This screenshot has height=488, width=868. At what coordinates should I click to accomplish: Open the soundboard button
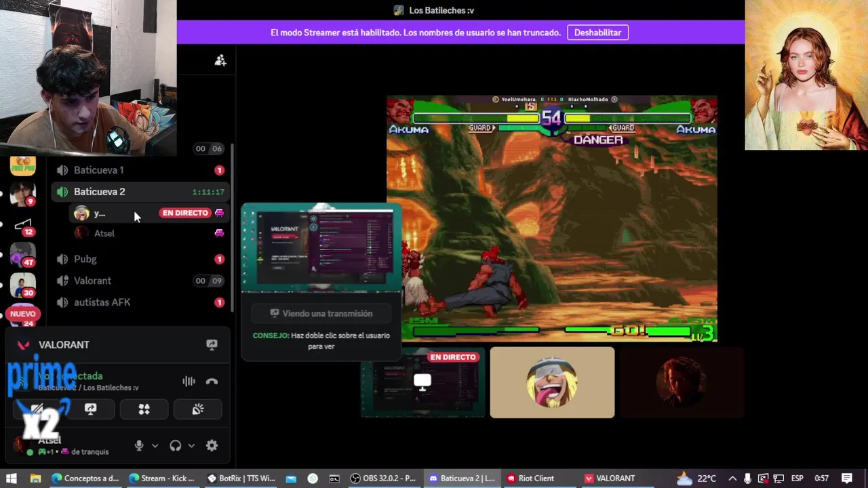197,409
